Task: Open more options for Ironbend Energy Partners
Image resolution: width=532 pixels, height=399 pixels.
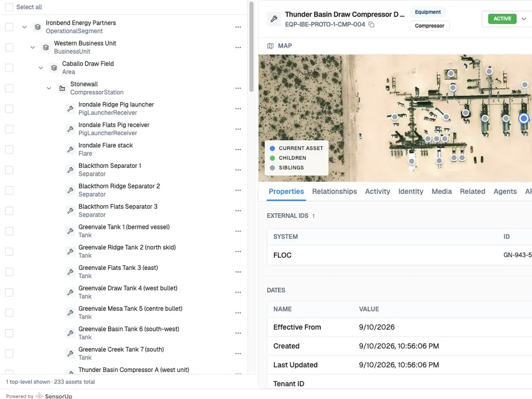Action: [x=238, y=27]
